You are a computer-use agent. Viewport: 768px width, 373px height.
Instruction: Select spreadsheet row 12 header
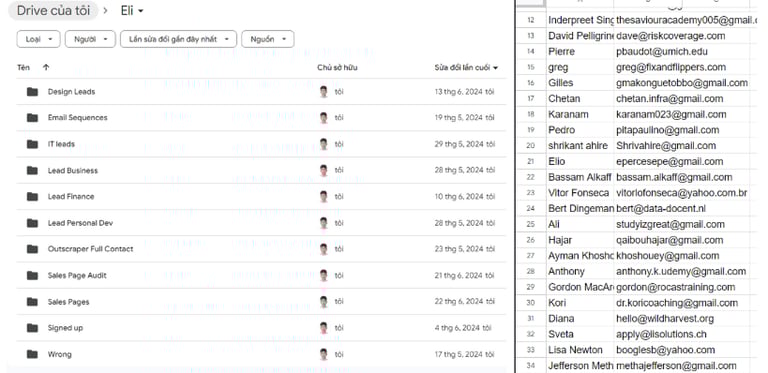(531, 20)
